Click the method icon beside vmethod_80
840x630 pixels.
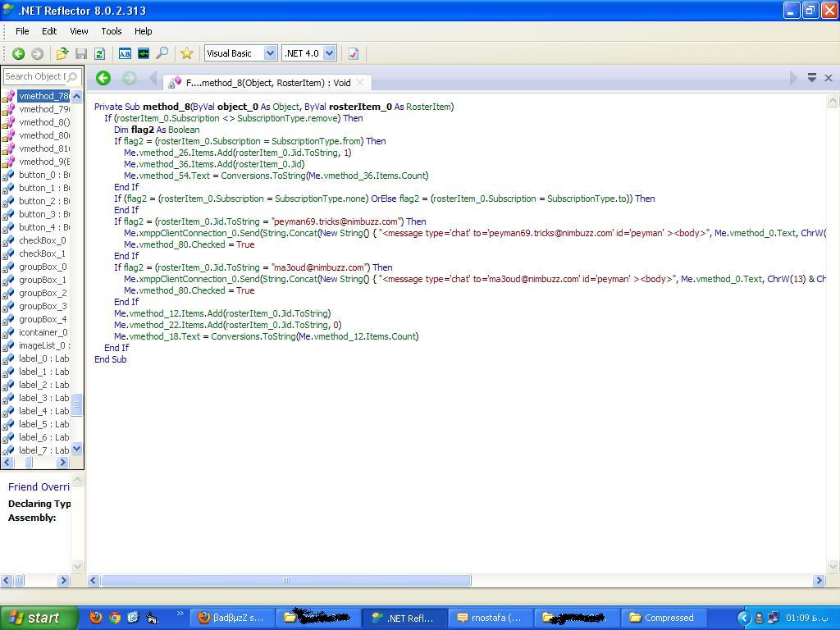[8, 135]
